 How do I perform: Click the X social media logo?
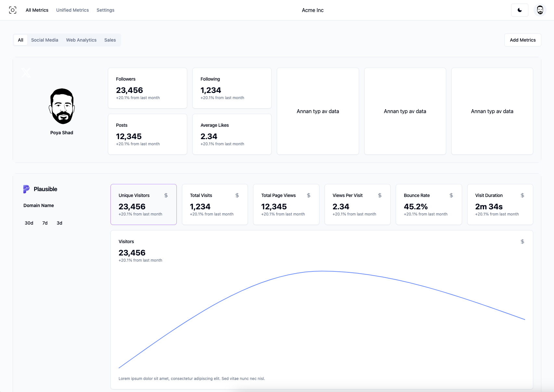pos(26,72)
